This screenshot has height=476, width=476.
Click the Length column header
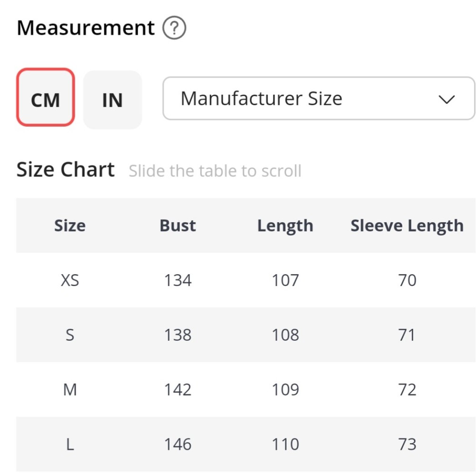285,226
